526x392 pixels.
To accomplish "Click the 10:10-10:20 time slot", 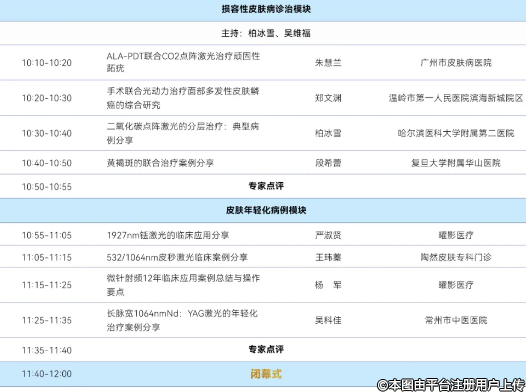I will pyautogui.click(x=47, y=63).
